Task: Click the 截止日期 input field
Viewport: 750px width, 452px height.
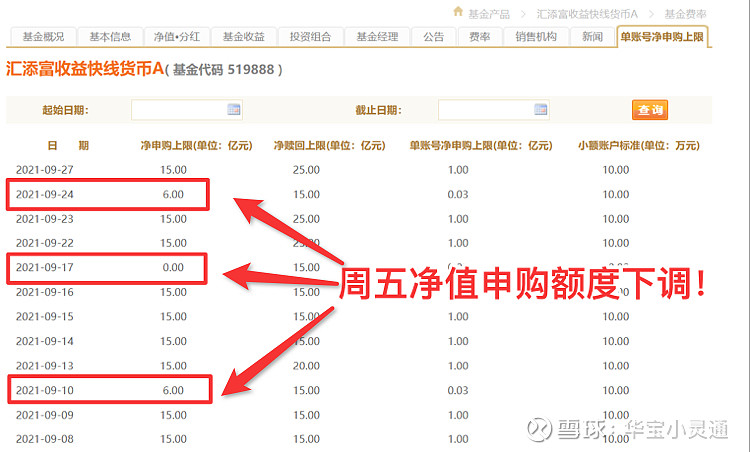Action: tap(494, 110)
